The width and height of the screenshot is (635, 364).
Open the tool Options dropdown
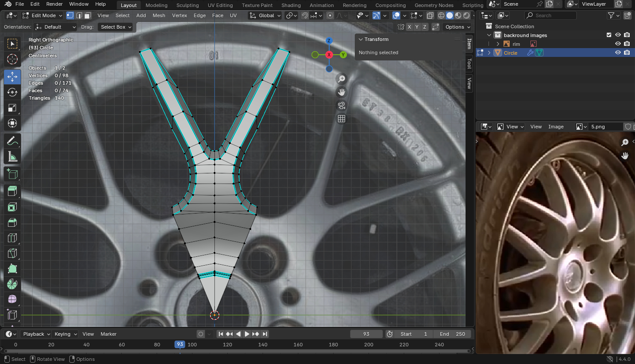tap(457, 27)
